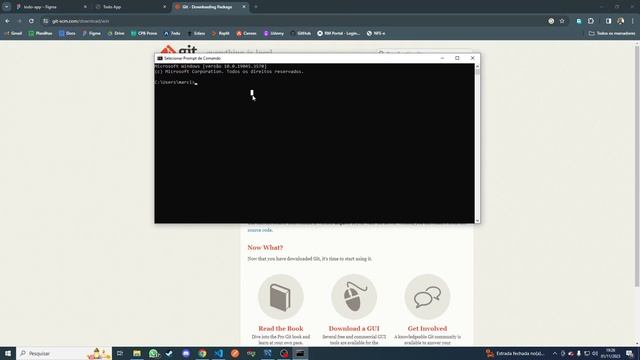
Task: Open the Docs bookmark
Action: coord(67,33)
